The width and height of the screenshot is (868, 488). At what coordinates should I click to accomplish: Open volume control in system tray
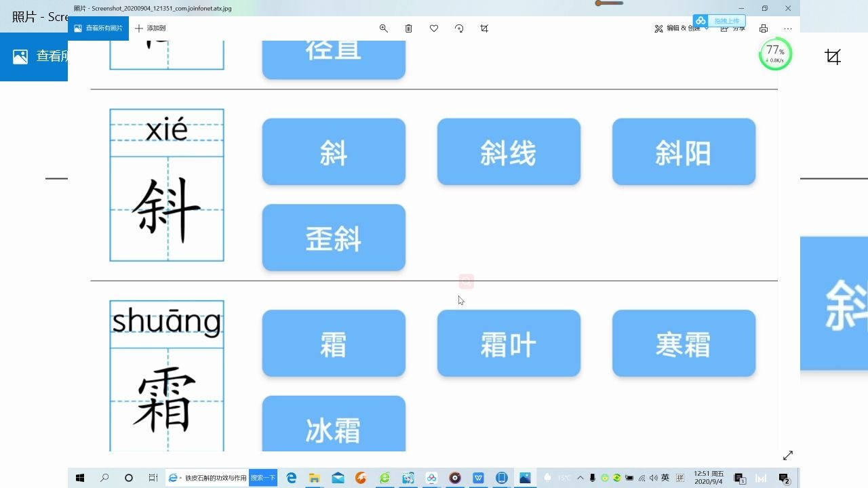tap(653, 478)
